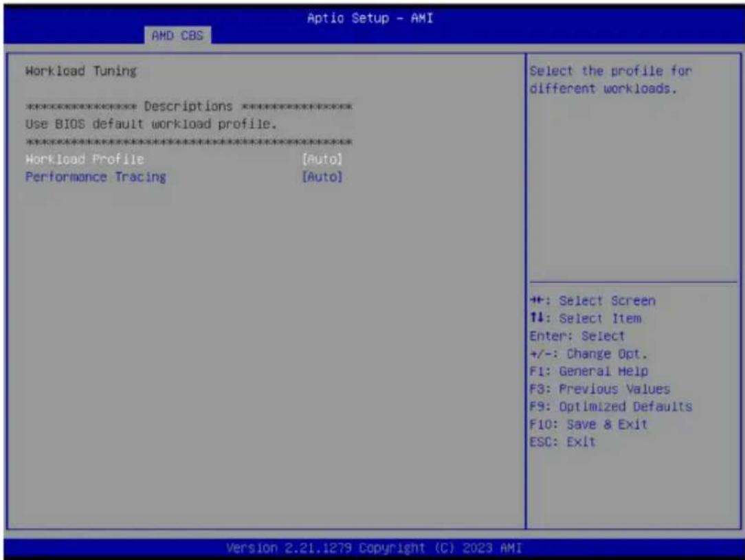This screenshot has width=745, height=560.
Task: Click the 'Select Item' key hint
Action: point(586,318)
